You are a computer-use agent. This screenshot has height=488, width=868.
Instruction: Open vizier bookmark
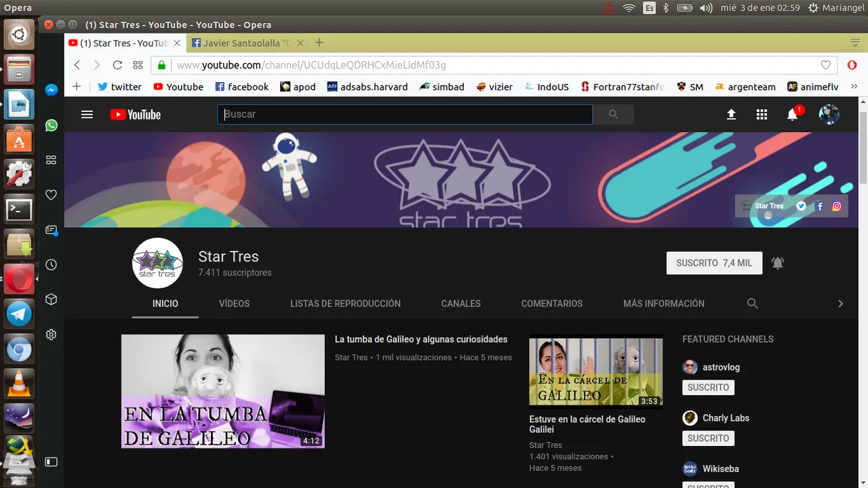point(494,87)
